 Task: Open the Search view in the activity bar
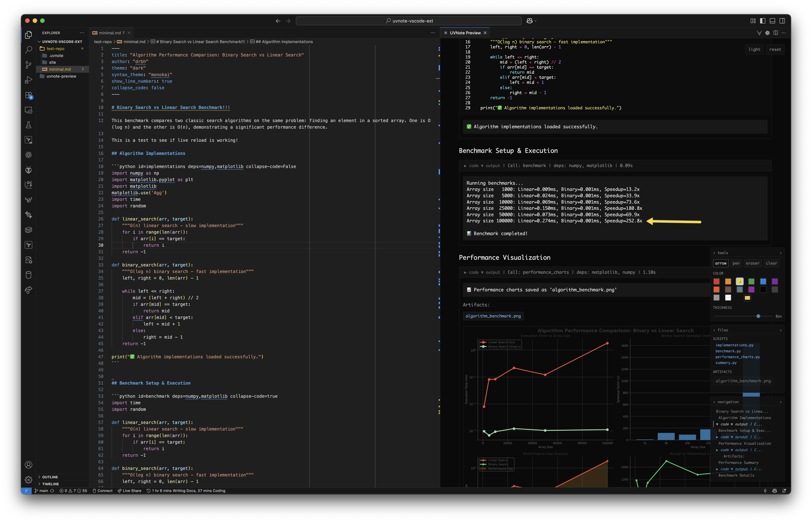pyautogui.click(x=29, y=50)
